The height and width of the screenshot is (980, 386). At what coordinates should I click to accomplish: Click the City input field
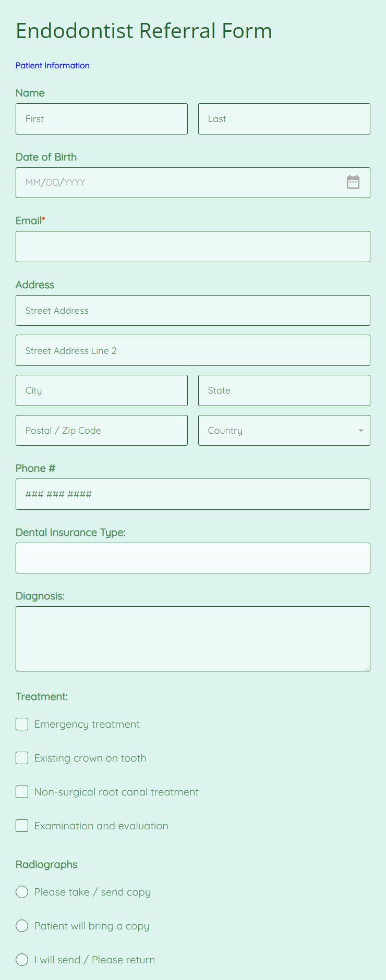pyautogui.click(x=102, y=390)
